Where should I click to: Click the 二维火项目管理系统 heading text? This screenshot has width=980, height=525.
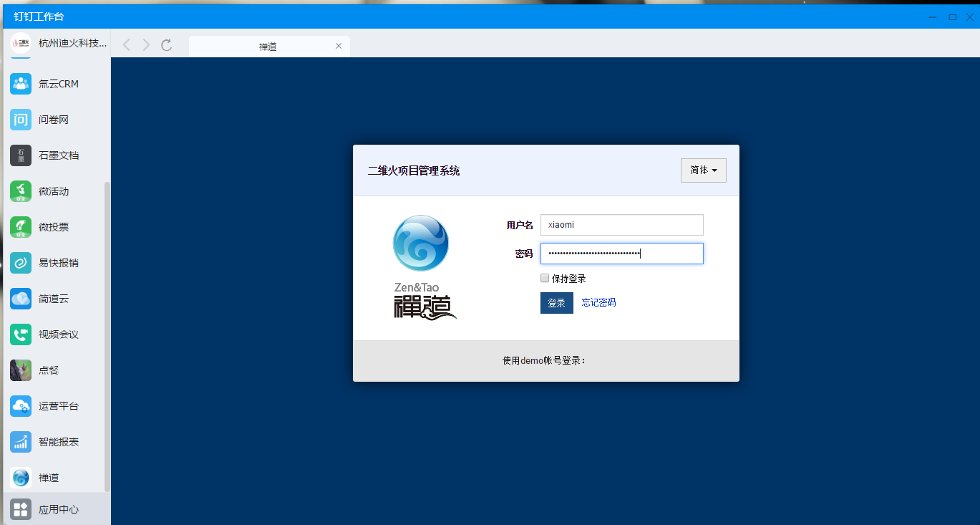click(414, 170)
